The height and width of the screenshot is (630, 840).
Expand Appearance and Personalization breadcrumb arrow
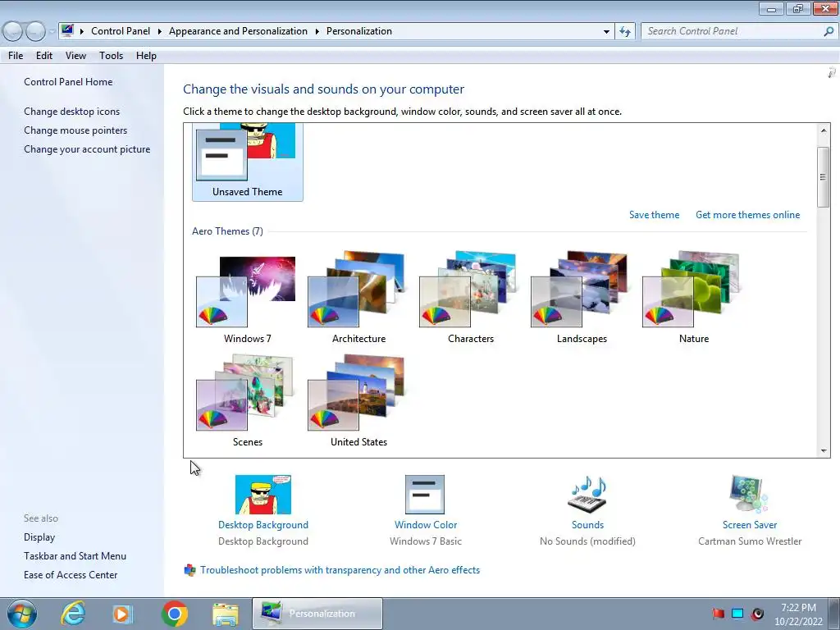point(317,31)
